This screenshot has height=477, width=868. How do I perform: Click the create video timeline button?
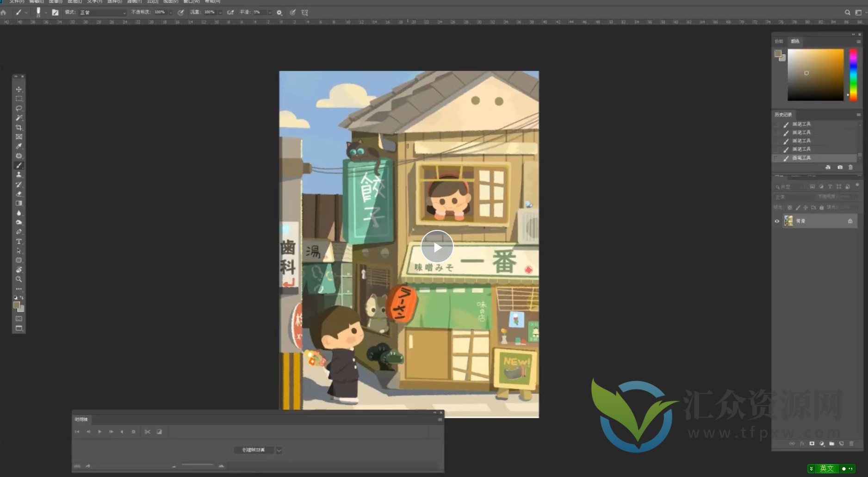coord(254,450)
